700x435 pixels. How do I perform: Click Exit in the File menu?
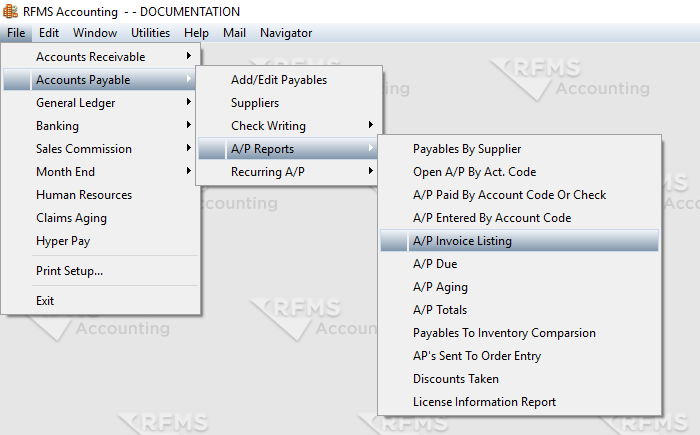click(101, 301)
